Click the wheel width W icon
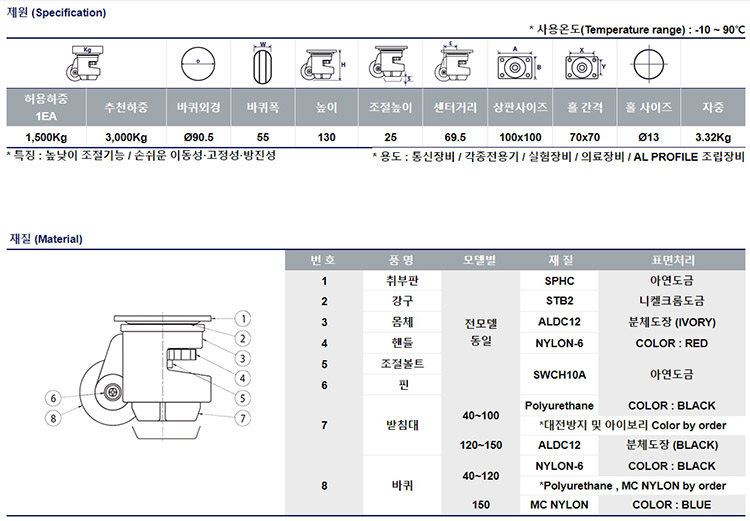Screen dimensions: 750x521 (262, 64)
